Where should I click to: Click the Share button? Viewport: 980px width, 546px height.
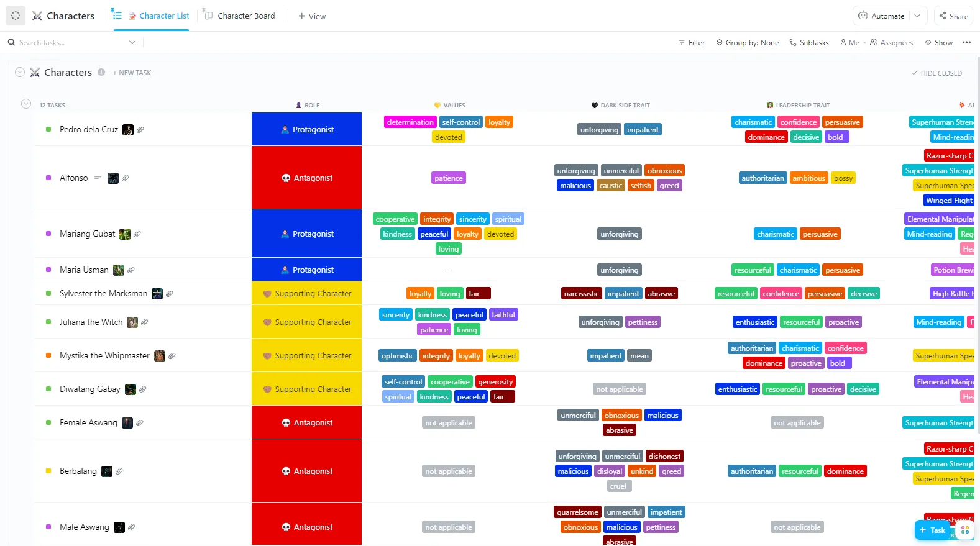(954, 16)
